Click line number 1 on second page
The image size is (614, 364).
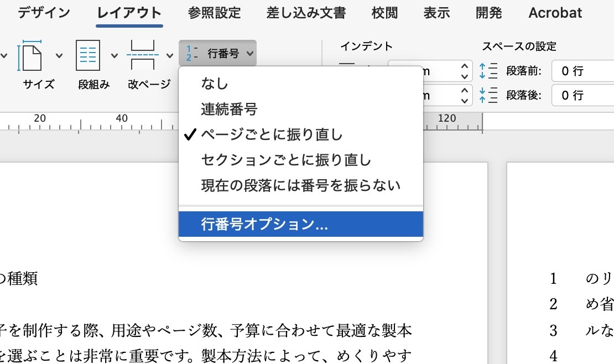[x=553, y=279]
